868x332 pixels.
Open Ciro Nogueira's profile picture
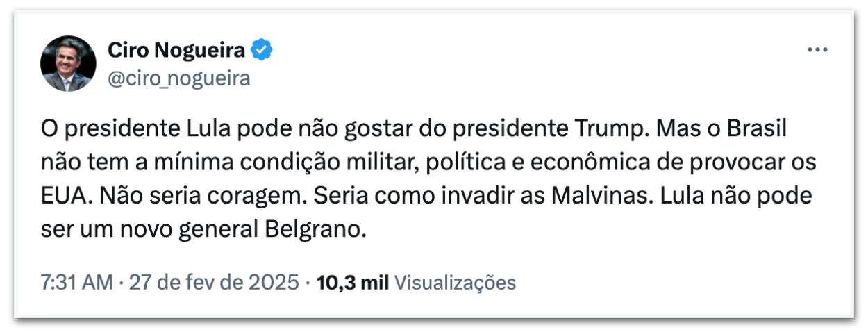coord(67,63)
